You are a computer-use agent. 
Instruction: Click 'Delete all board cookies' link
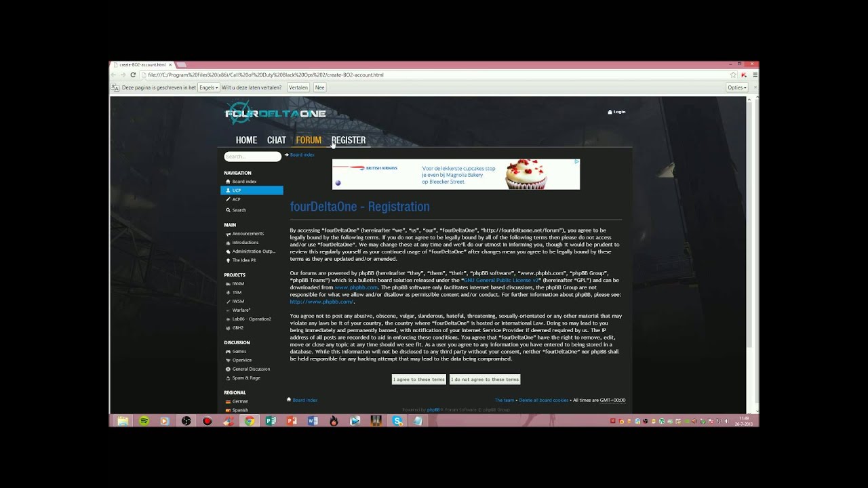[x=544, y=401]
